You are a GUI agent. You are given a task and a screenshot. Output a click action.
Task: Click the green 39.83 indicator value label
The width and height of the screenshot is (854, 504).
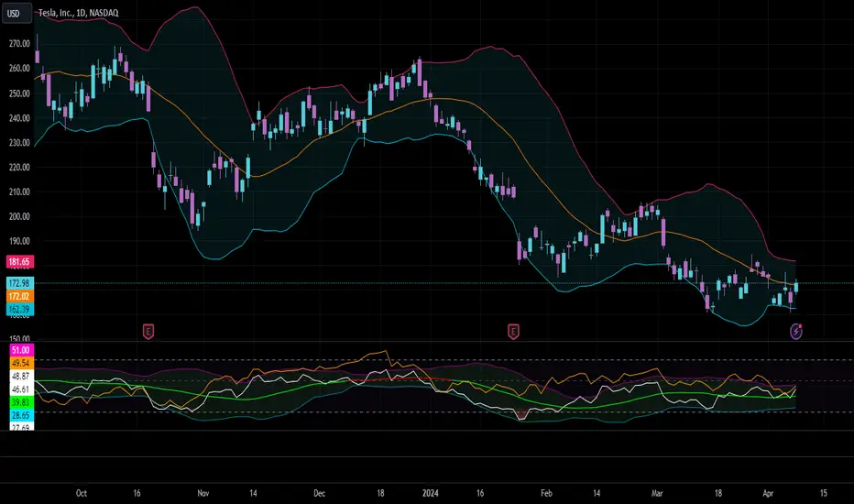[21, 402]
